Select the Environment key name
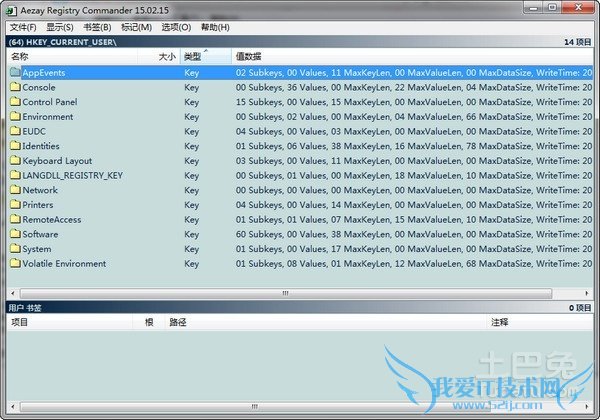Image resolution: width=600 pixels, height=420 pixels. coord(47,117)
